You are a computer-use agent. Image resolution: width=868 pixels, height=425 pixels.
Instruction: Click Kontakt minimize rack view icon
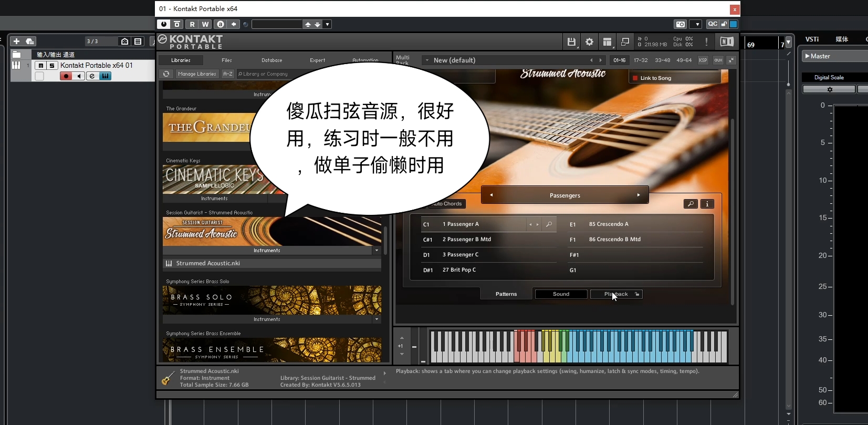click(x=625, y=42)
